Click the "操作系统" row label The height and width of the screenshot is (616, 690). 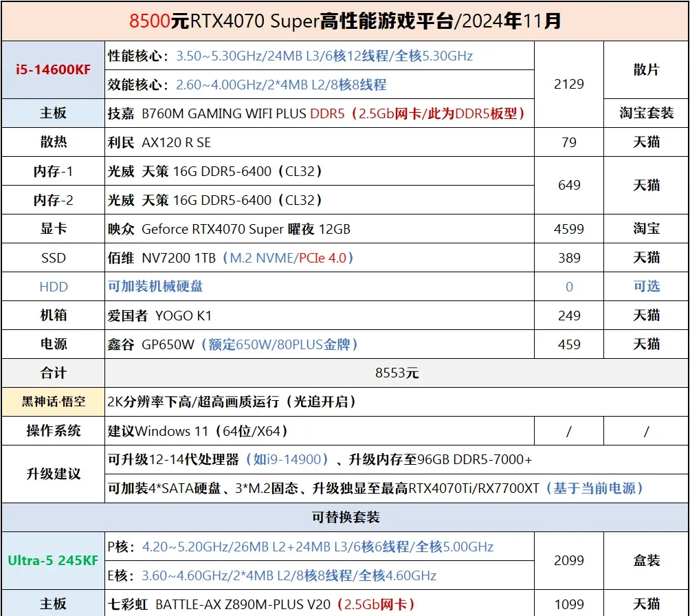click(53, 430)
